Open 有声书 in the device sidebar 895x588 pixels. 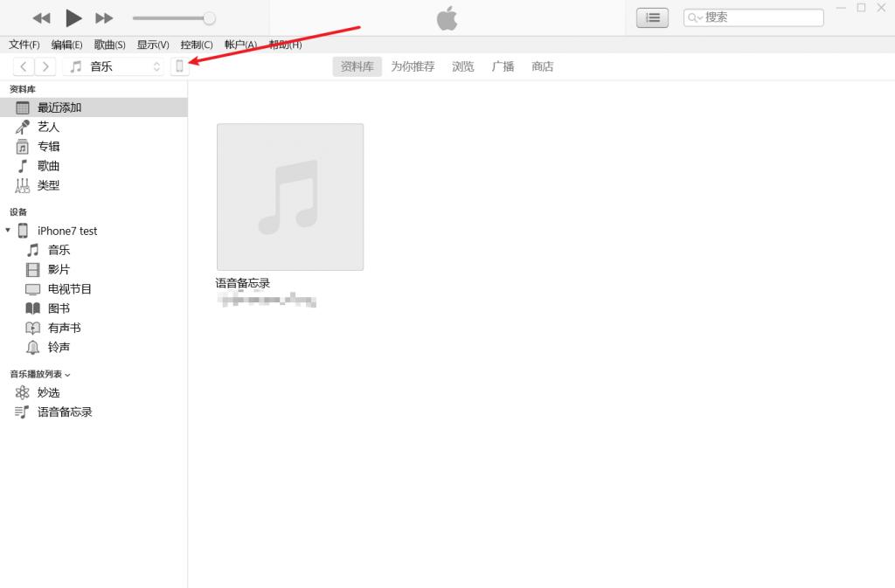[62, 328]
